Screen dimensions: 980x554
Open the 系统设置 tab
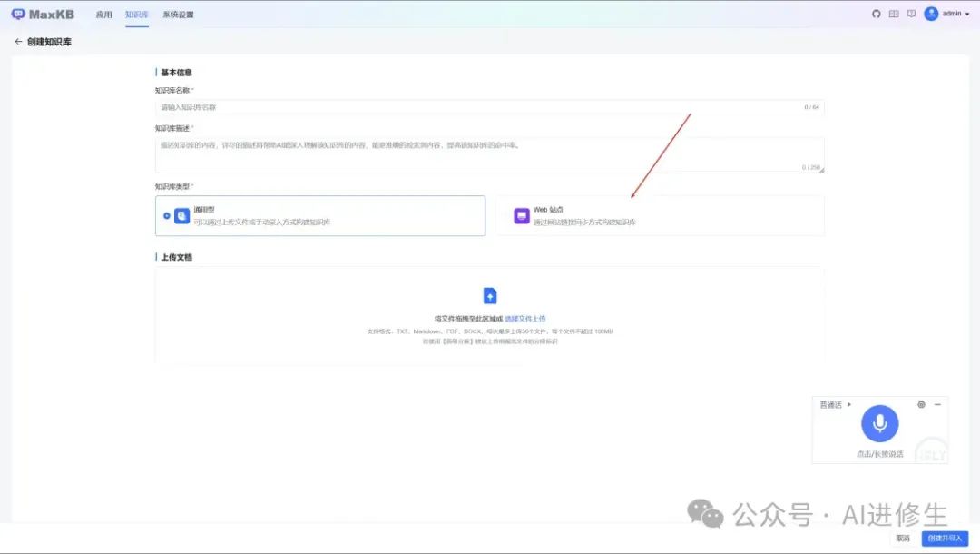tap(178, 15)
